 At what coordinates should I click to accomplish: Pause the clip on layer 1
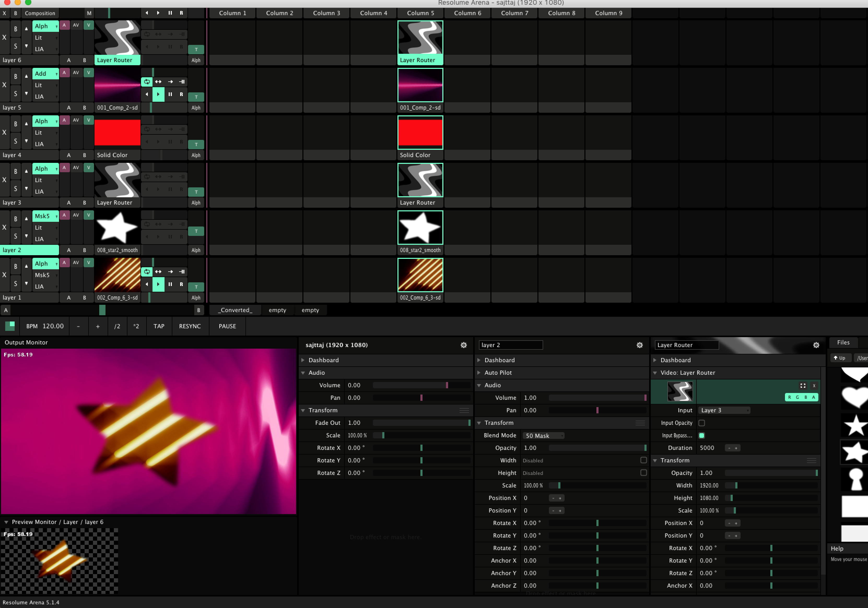pos(170,284)
